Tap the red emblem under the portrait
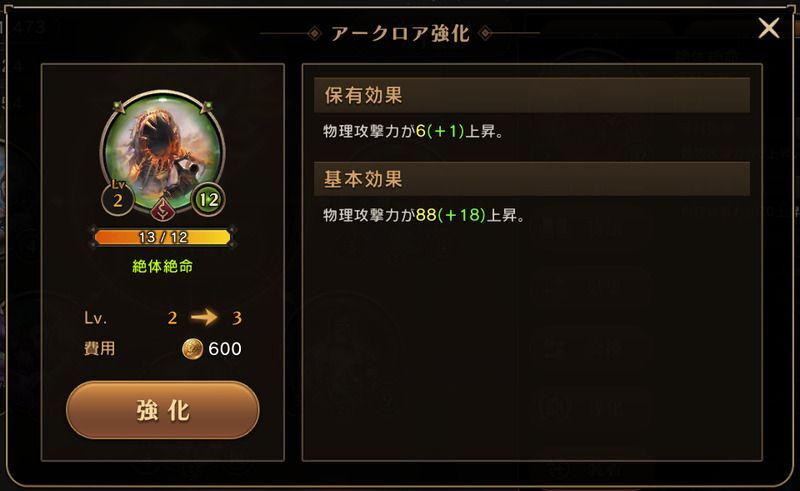The image size is (800, 491). (163, 208)
